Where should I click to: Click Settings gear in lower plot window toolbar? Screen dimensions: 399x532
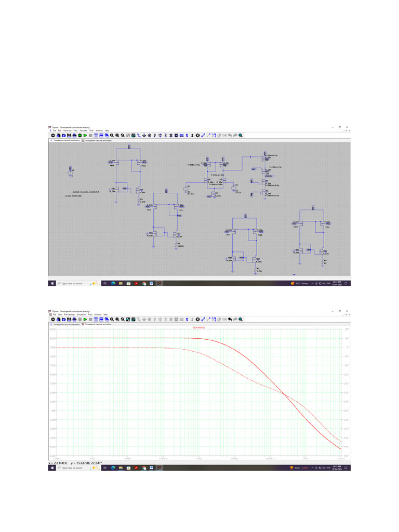[x=53, y=320]
